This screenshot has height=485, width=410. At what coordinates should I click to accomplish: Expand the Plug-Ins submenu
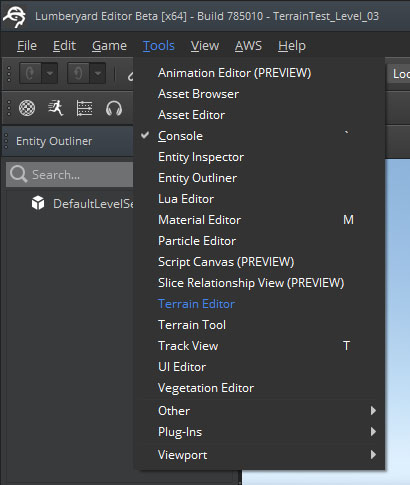(x=259, y=432)
